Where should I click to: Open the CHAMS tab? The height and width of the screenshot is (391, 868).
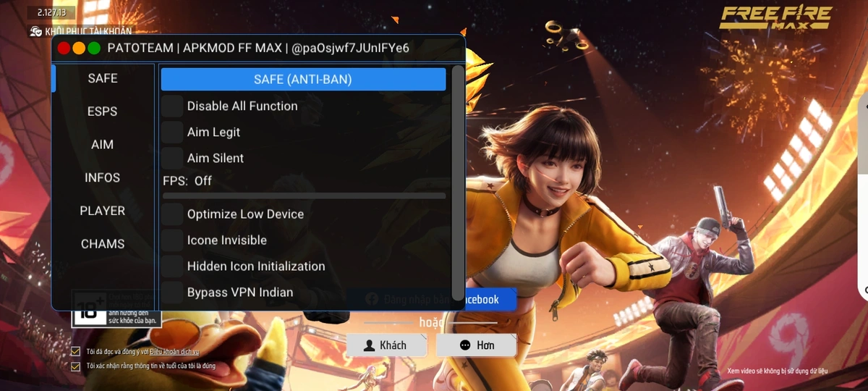[103, 244]
